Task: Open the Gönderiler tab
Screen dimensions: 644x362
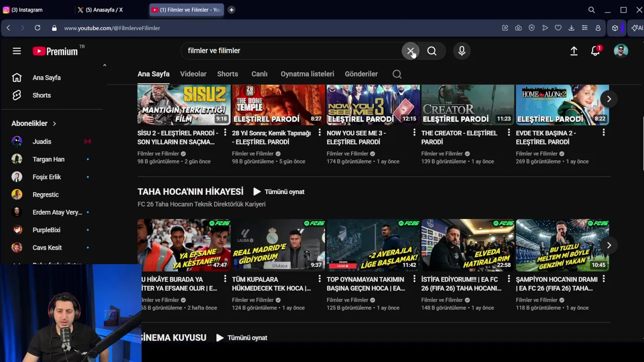Action: pyautogui.click(x=361, y=74)
